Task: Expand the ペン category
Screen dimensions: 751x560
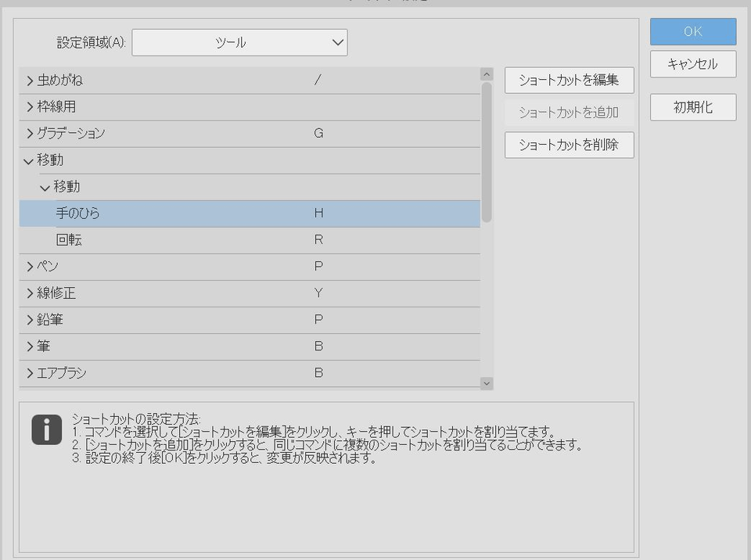Action: (29, 266)
